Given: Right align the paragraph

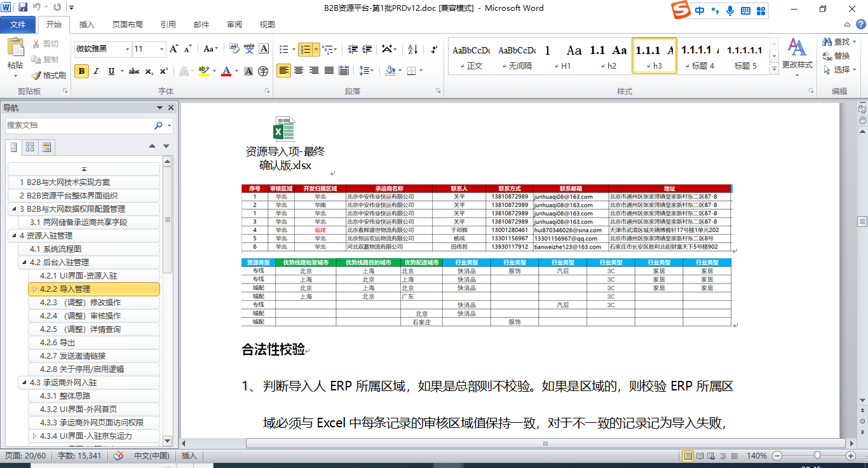Looking at the screenshot, I should click(314, 71).
